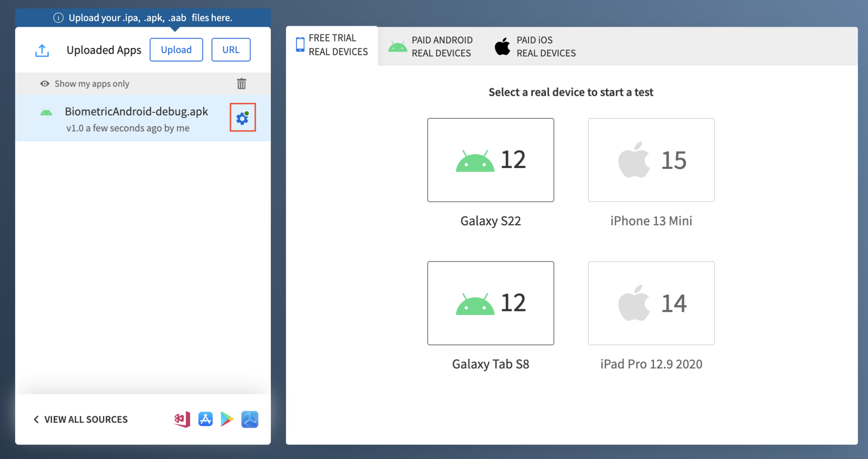
Task: Click the info icon in upload banner
Action: 58,18
